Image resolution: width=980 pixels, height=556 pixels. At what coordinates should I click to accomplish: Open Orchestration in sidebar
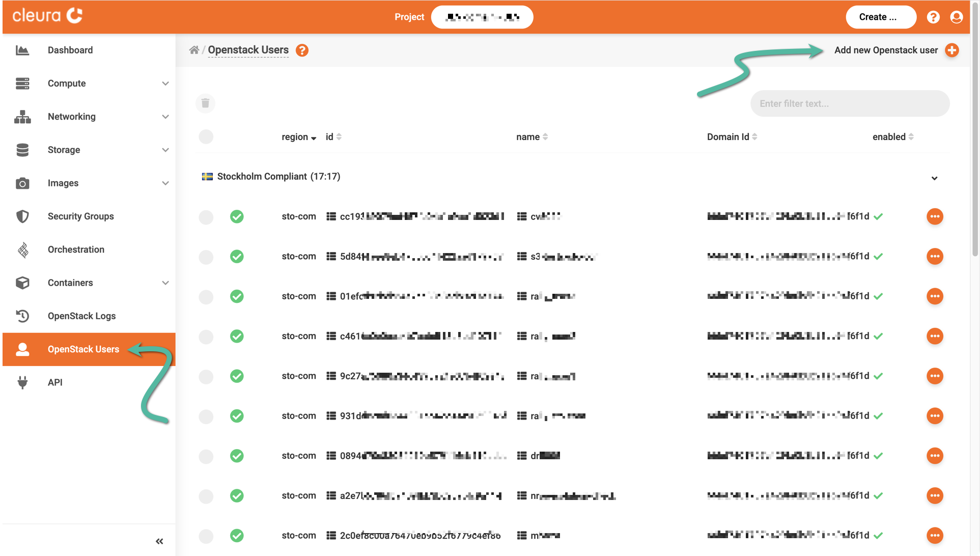point(76,249)
